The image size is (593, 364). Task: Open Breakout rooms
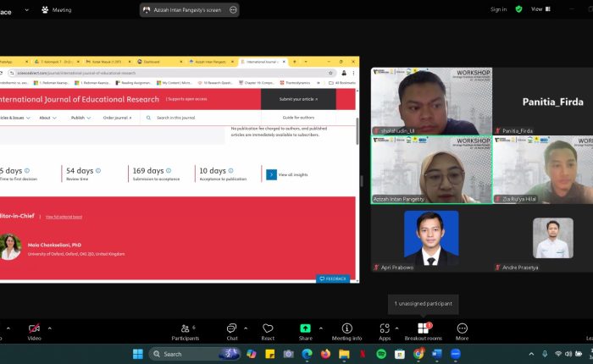(423, 328)
